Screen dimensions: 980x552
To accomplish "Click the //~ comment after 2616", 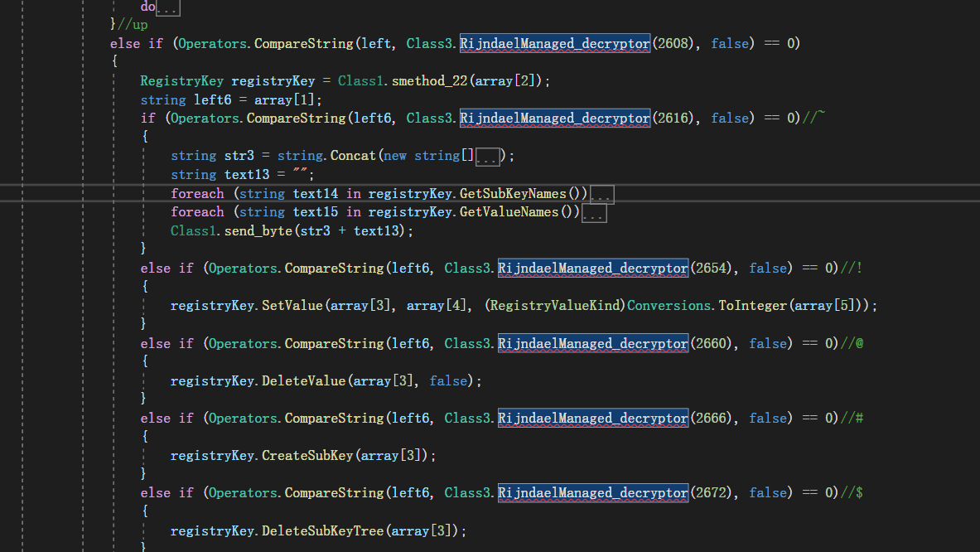I will (813, 116).
